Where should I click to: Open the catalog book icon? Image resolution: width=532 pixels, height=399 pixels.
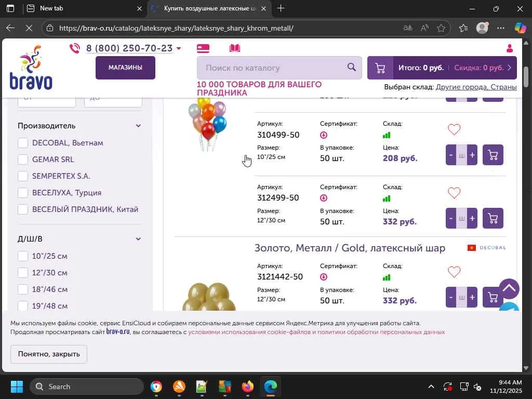(x=235, y=48)
